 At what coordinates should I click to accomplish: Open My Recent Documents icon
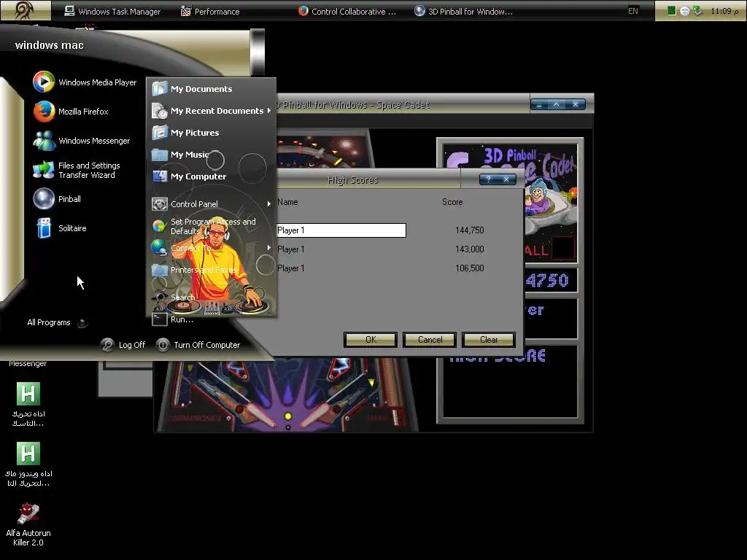(x=160, y=111)
